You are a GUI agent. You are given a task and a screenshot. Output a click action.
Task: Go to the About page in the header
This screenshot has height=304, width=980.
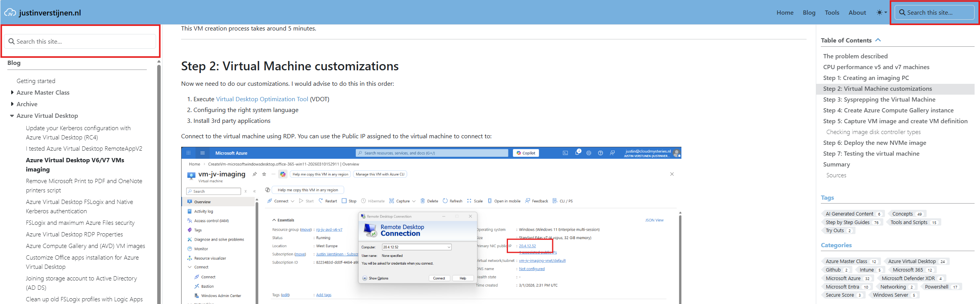click(x=857, y=12)
